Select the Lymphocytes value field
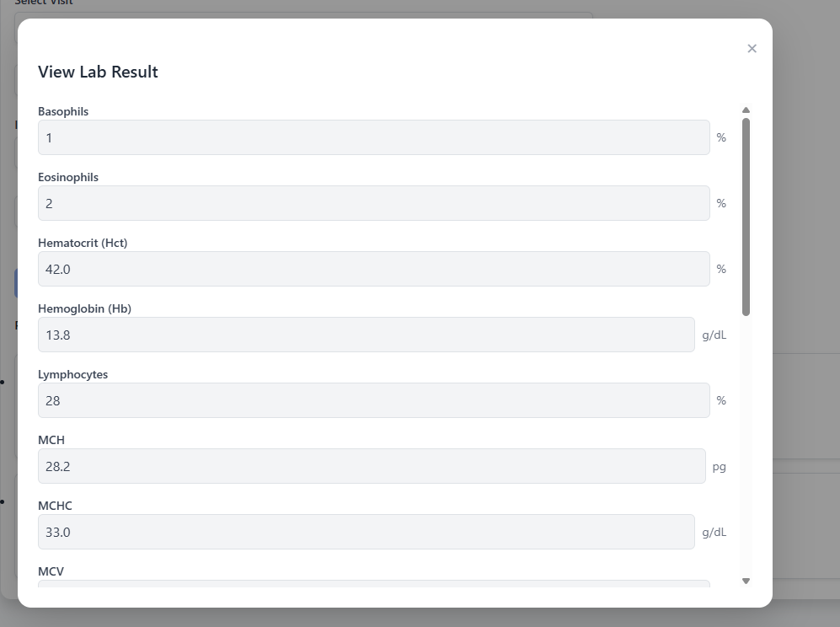Viewport: 840px width, 627px height. 373,400
